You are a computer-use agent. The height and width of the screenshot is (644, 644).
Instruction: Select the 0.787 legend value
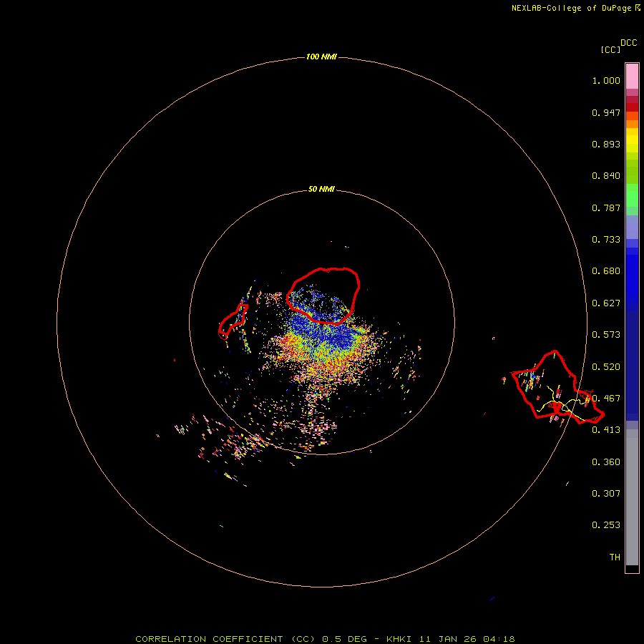coord(606,208)
